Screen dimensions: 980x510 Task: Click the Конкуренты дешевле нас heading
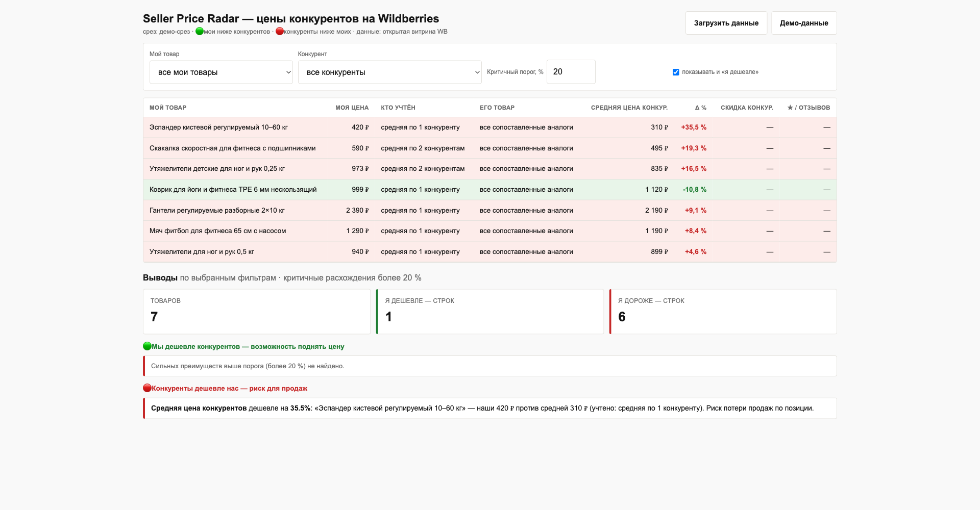pyautogui.click(x=229, y=389)
